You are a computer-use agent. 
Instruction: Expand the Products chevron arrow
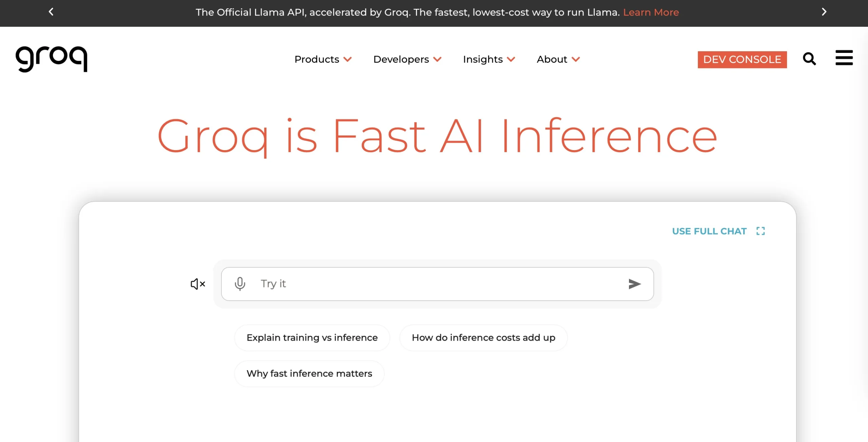pos(348,60)
